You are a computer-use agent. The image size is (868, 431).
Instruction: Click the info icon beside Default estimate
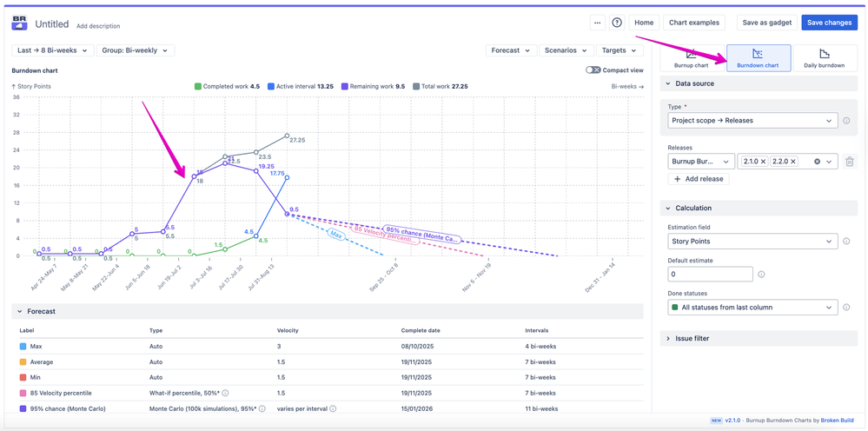click(x=761, y=275)
